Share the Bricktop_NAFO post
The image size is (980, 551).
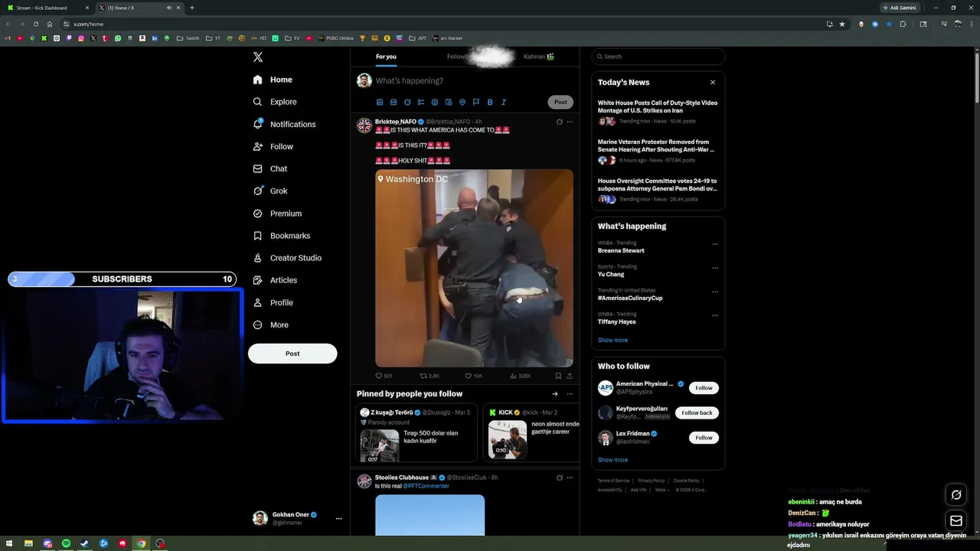[x=570, y=376]
